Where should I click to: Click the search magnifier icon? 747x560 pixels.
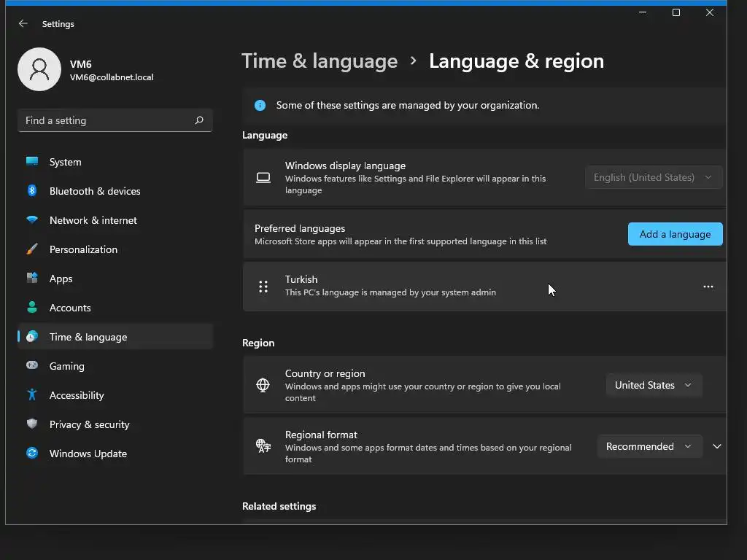tap(199, 120)
